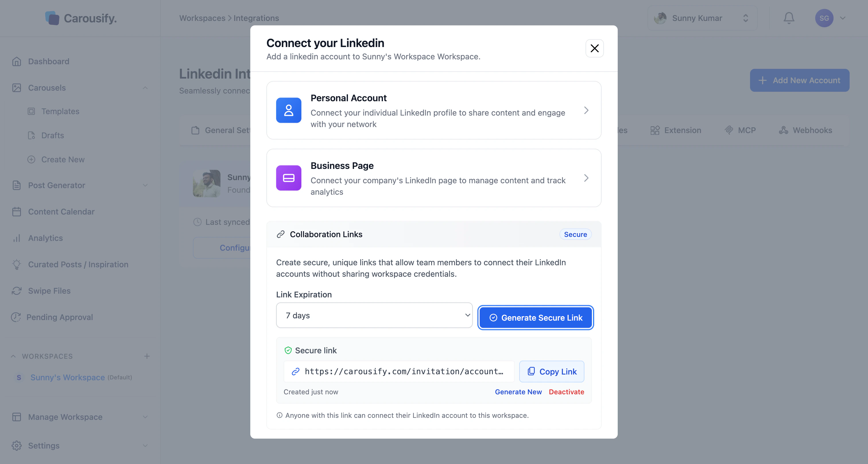The width and height of the screenshot is (868, 464).
Task: Click Deactivate link
Action: 566,392
